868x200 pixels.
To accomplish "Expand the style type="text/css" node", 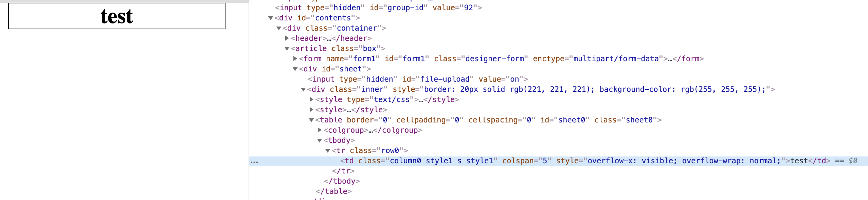I will tap(311, 99).
